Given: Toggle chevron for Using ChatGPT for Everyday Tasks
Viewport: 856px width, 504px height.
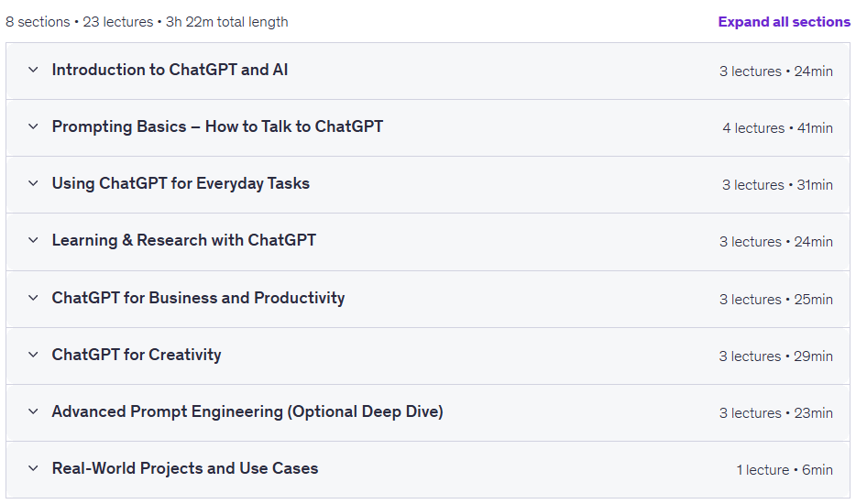Looking at the screenshot, I should [33, 183].
